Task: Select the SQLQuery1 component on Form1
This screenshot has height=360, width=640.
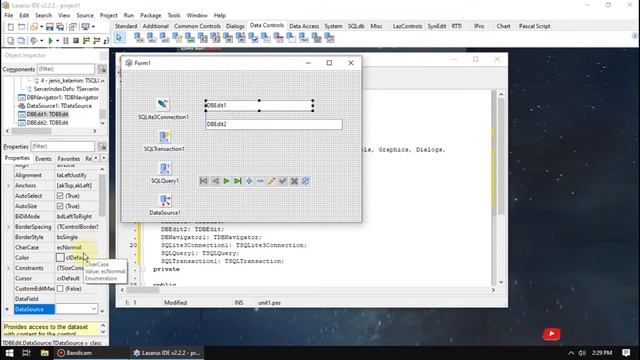Action: (164, 168)
